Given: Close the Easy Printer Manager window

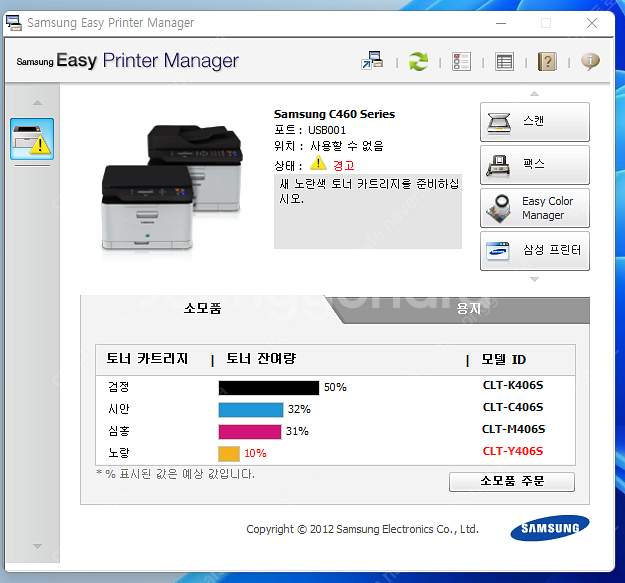Looking at the screenshot, I should point(592,23).
